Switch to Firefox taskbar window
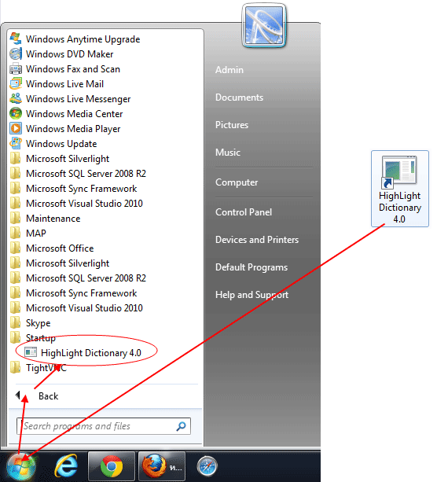The height and width of the screenshot is (482, 448). 162,466
